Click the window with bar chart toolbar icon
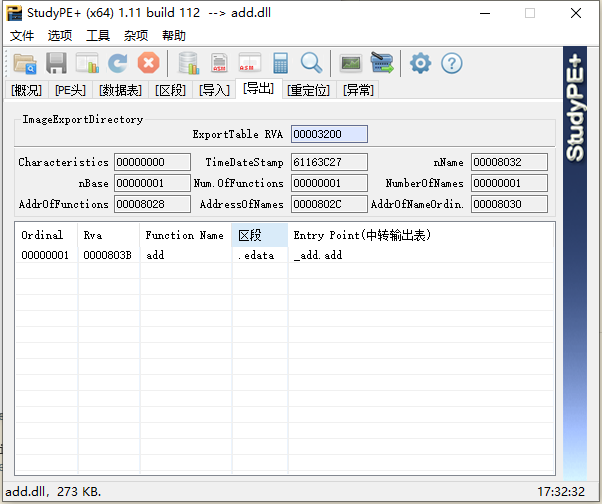The width and height of the screenshot is (602, 504). point(87,63)
